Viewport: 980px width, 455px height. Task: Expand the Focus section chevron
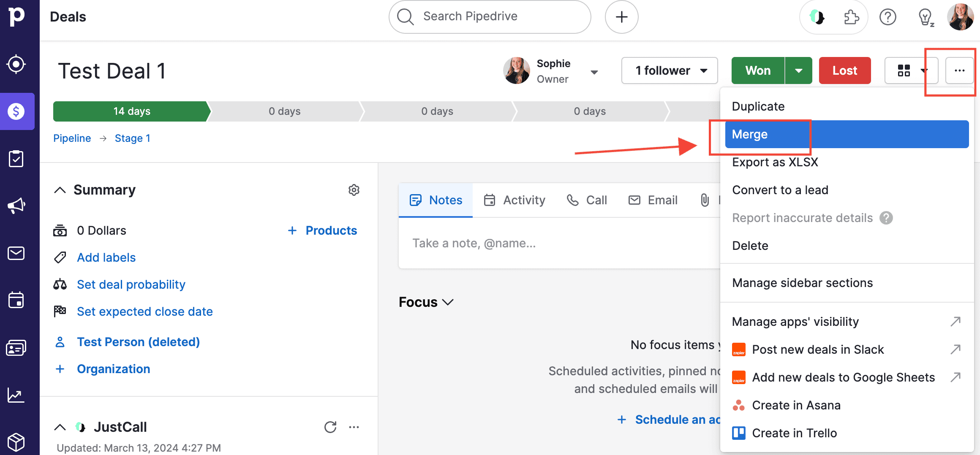[x=448, y=302]
